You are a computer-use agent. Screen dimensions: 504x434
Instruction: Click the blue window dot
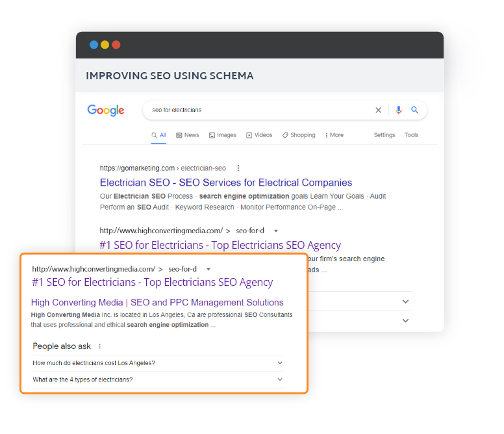click(x=94, y=45)
